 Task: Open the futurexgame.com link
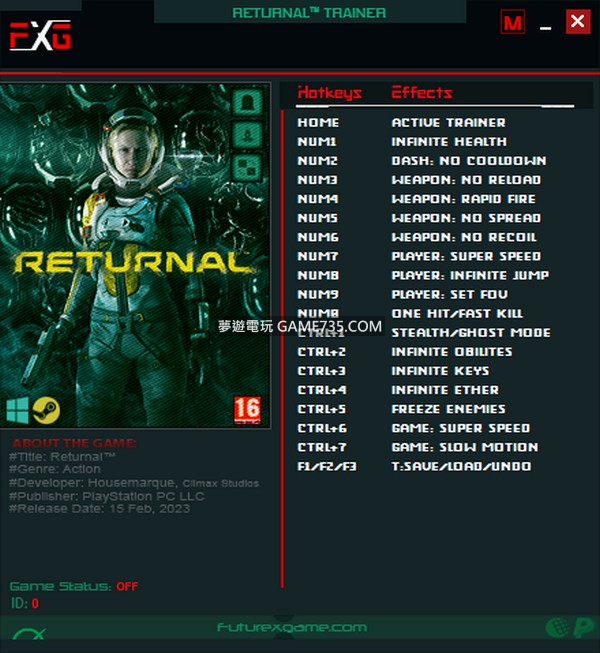click(292, 628)
